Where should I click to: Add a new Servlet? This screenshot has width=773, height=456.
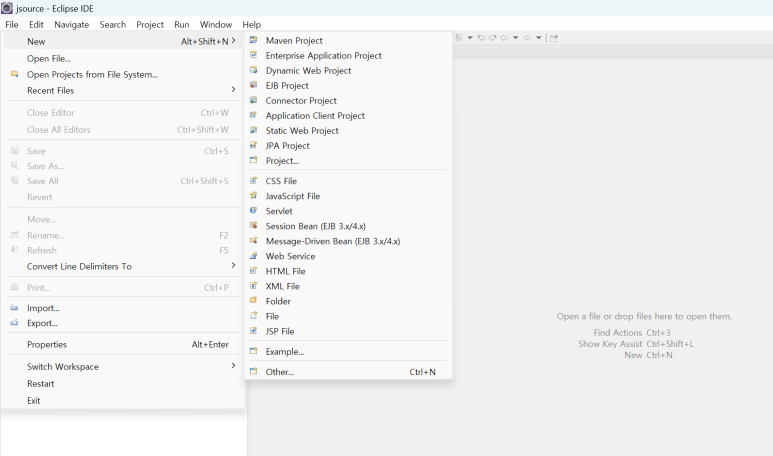tap(348, 211)
